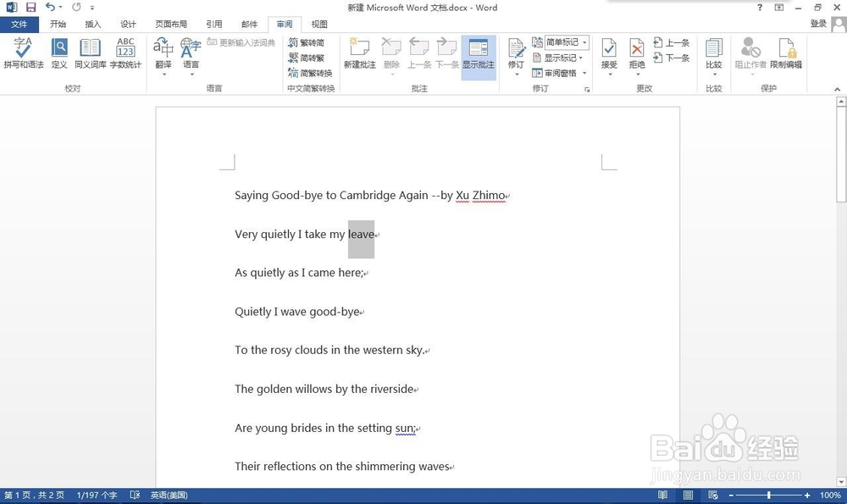Screen dimensions: 847x504
Task: Switch to the Home (开始) tab
Action: click(x=58, y=25)
